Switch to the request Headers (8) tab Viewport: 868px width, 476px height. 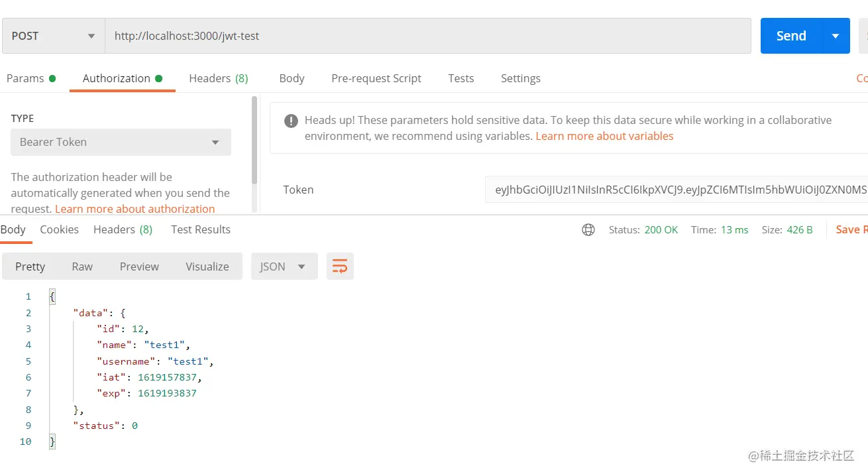click(218, 78)
